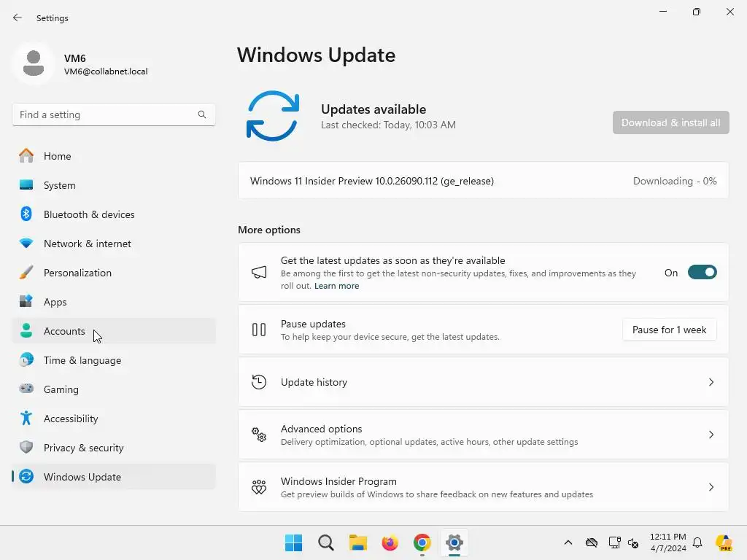This screenshot has width=747, height=560.
Task: Open File Explorer from the taskbar
Action: click(357, 542)
